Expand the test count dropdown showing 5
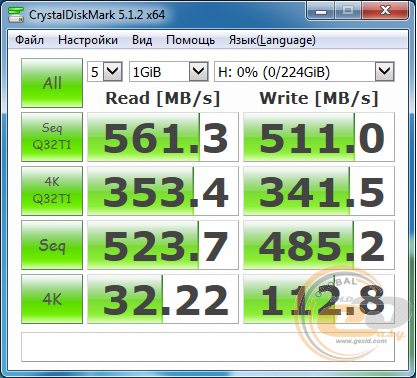This screenshot has height=378, width=417. click(x=105, y=72)
